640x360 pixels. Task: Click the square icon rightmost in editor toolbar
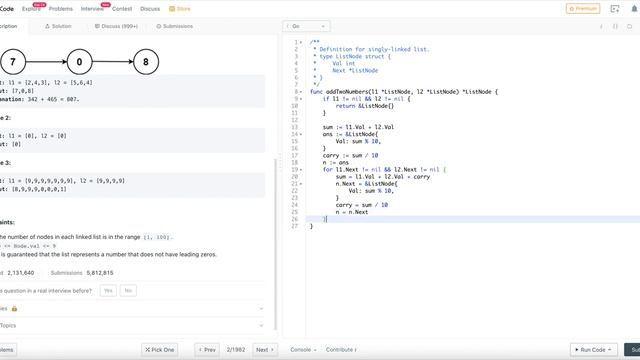point(629,27)
